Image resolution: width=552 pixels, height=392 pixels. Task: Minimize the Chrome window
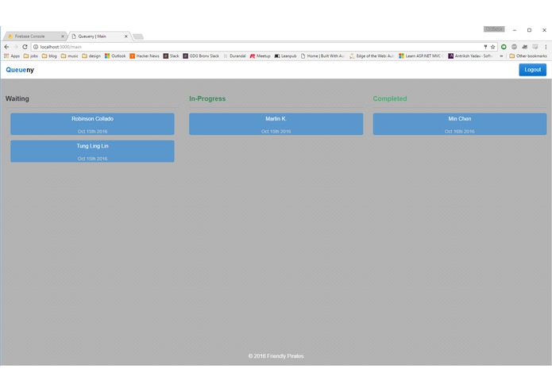515,30
